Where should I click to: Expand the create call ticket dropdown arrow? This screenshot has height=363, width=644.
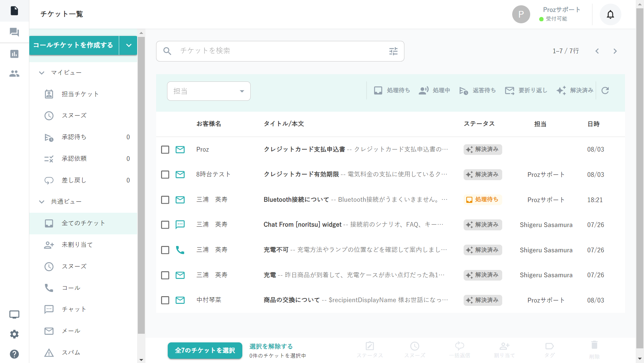pyautogui.click(x=128, y=45)
